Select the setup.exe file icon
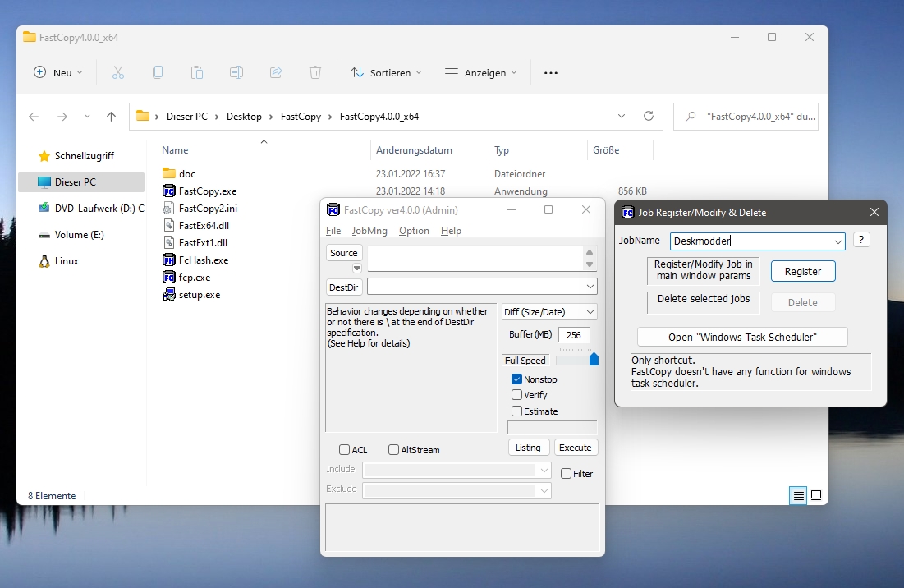This screenshot has height=588, width=904. click(x=169, y=295)
